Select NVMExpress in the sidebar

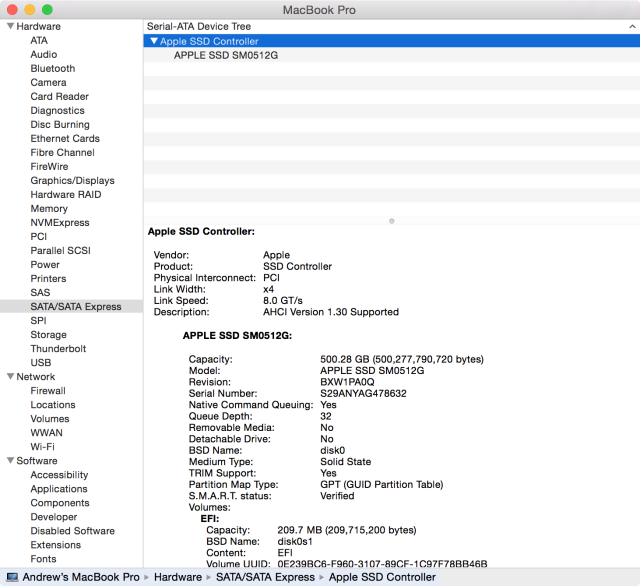tap(60, 222)
